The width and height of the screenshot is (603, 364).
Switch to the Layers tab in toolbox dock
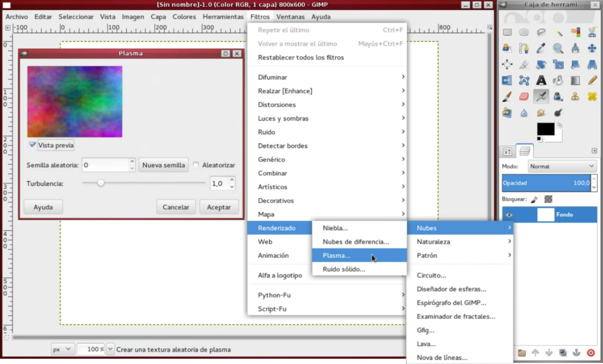point(525,151)
